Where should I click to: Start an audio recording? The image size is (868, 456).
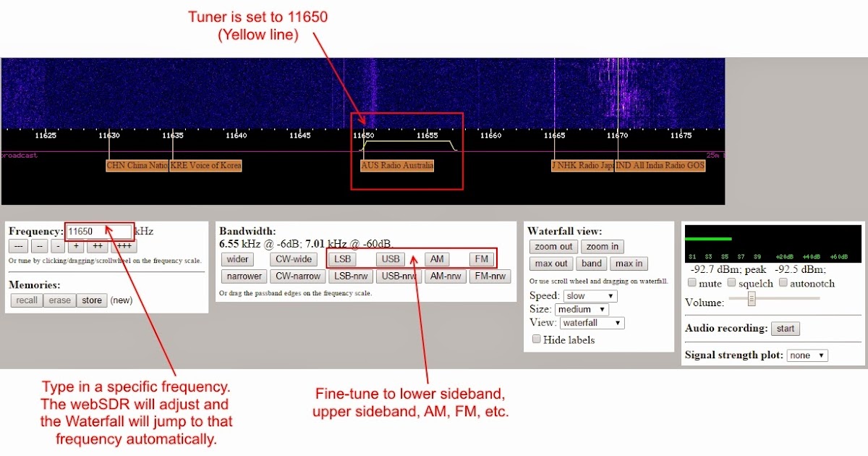786,328
